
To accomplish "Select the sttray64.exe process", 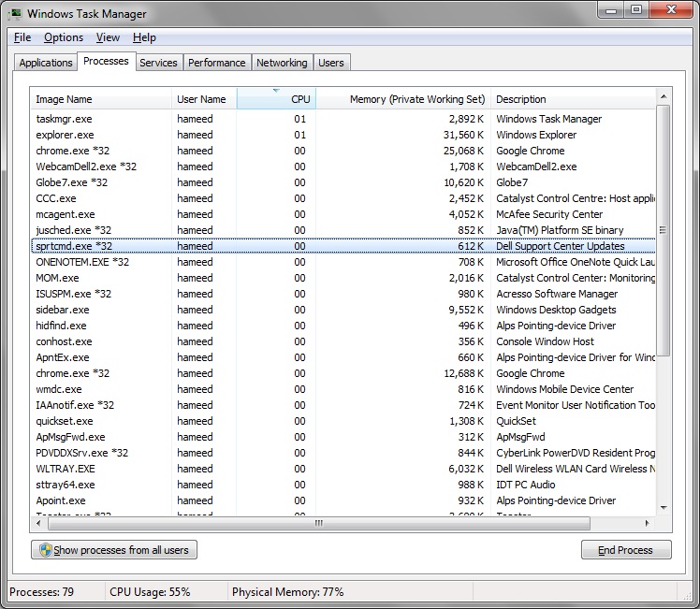I will tap(343, 485).
